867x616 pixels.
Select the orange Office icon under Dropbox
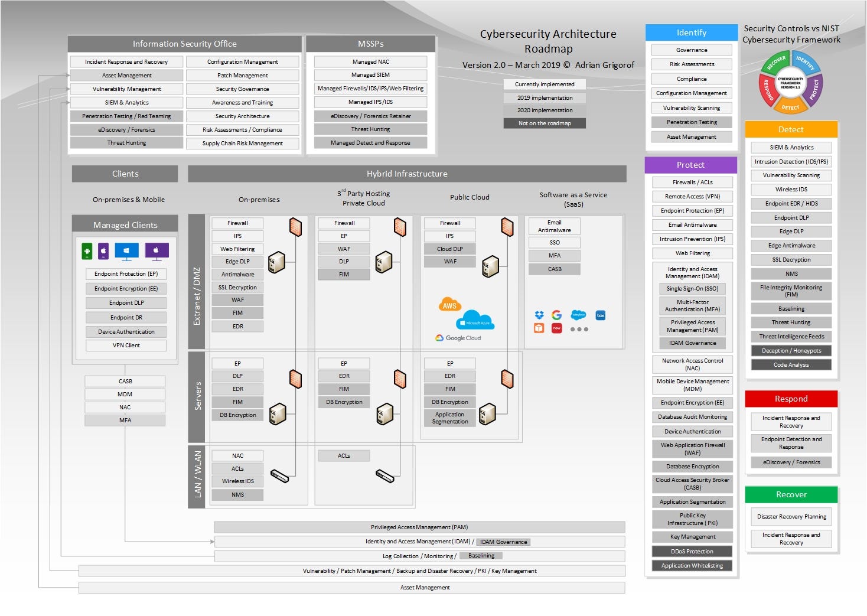539,328
